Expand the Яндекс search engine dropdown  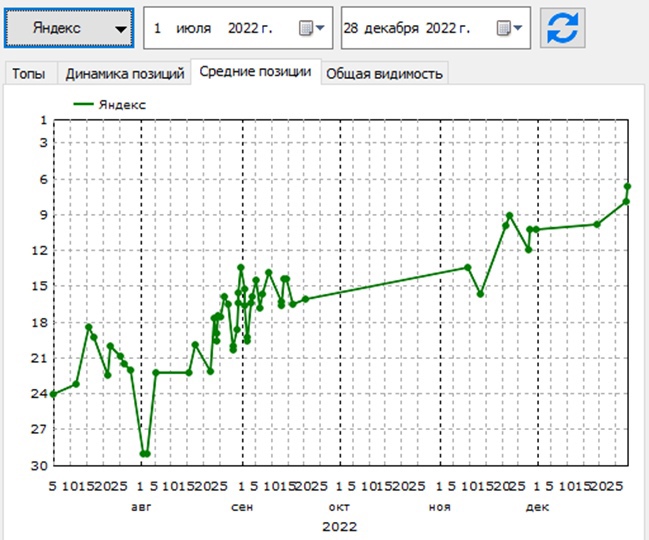click(69, 28)
